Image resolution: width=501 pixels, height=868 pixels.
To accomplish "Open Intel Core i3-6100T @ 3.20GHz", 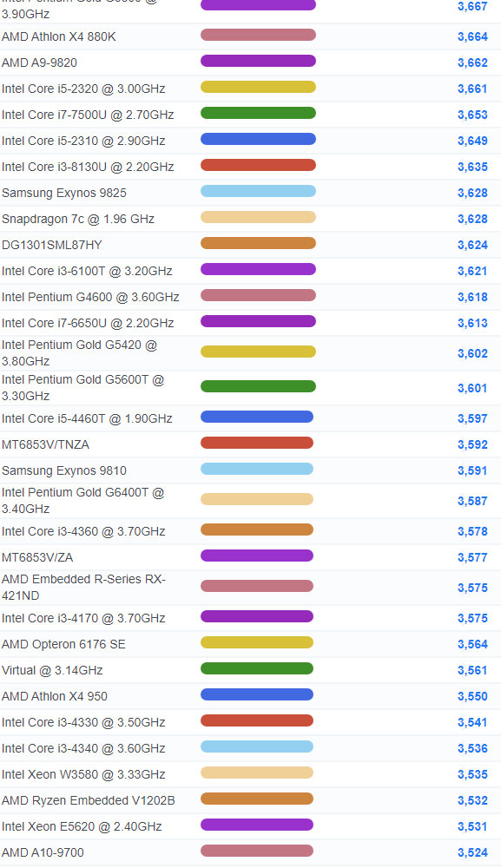I will pyautogui.click(x=87, y=271).
